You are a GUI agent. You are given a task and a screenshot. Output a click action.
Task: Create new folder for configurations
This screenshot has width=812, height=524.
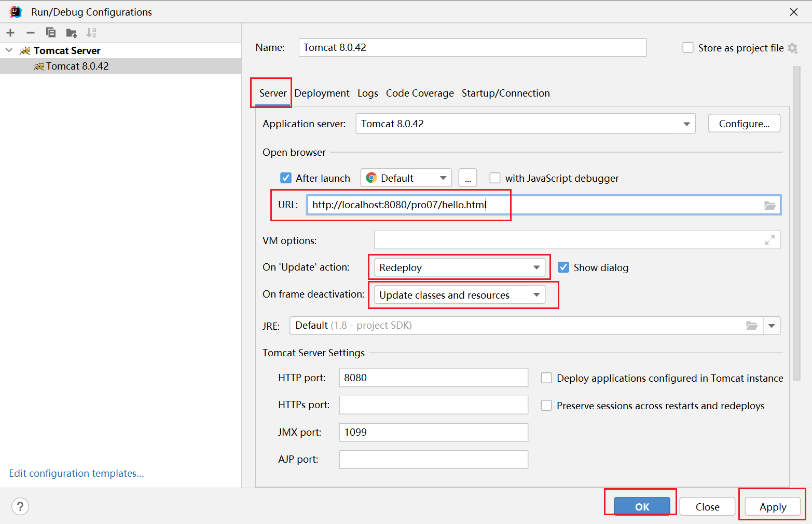click(x=72, y=33)
